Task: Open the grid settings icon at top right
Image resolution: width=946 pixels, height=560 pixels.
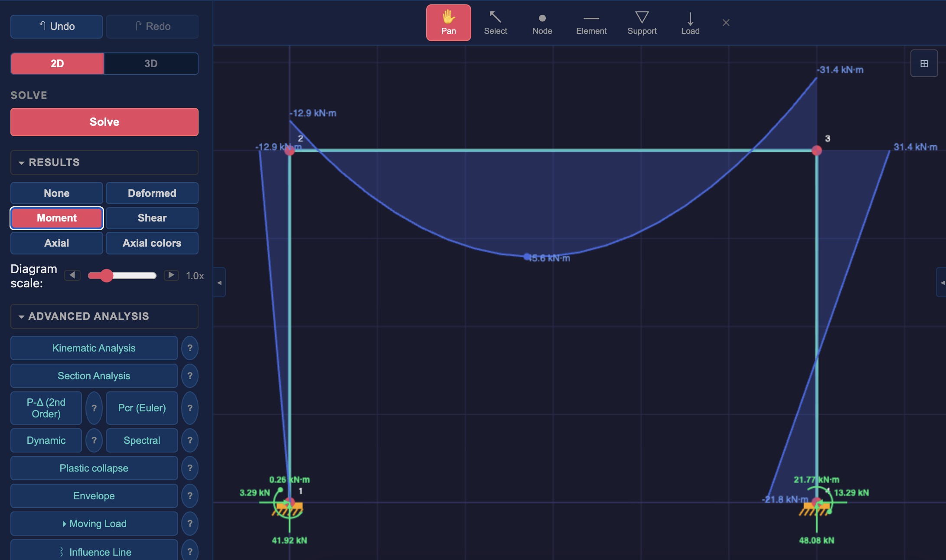Action: [924, 64]
